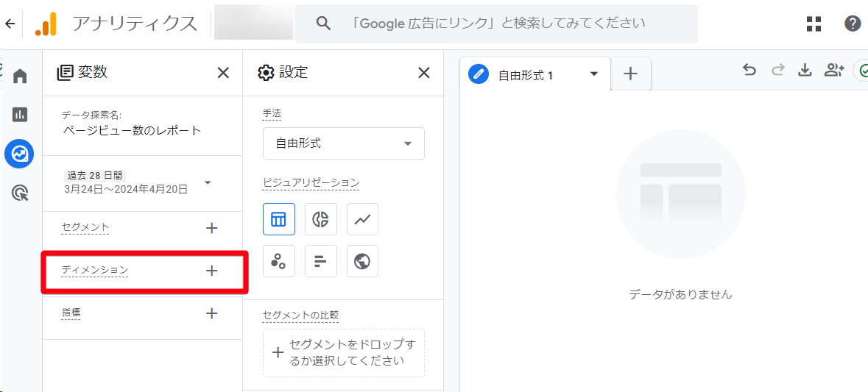Click the empty table placeholder illustration
The image size is (868, 392).
coord(680,195)
